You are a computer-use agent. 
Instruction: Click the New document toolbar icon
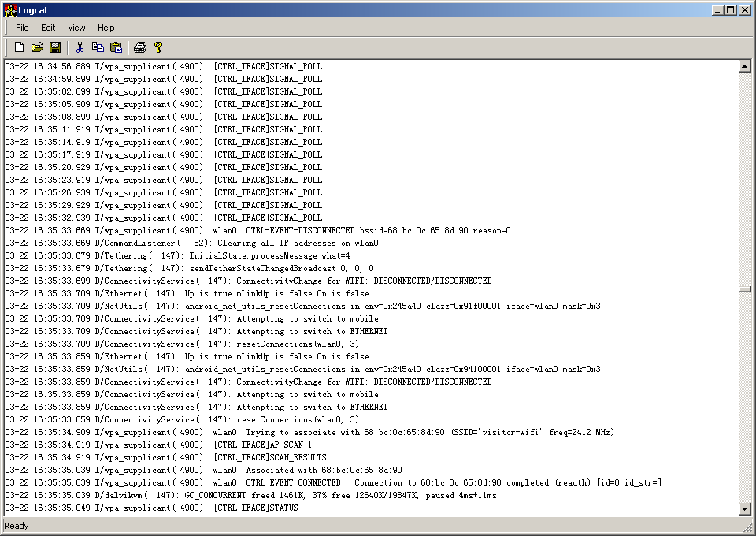point(19,47)
